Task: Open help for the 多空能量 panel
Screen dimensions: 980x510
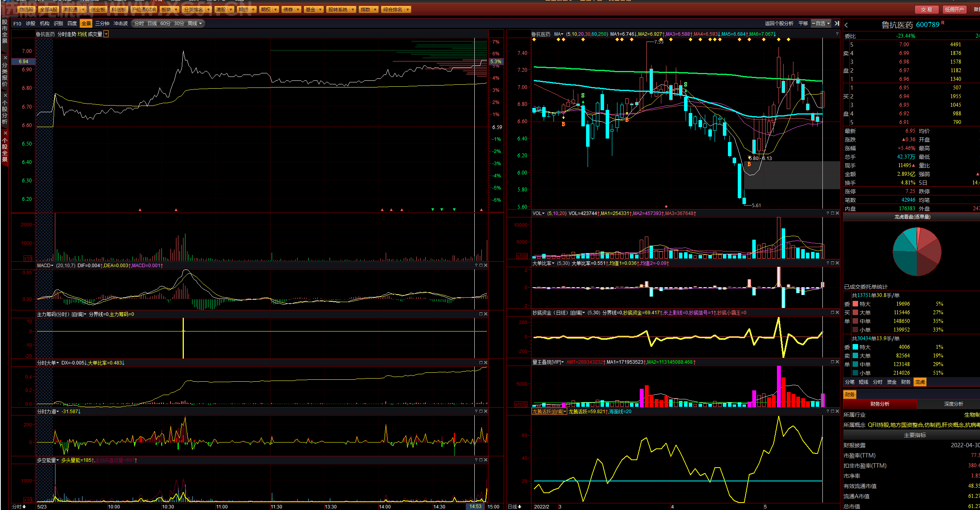Action: pyautogui.click(x=476, y=460)
